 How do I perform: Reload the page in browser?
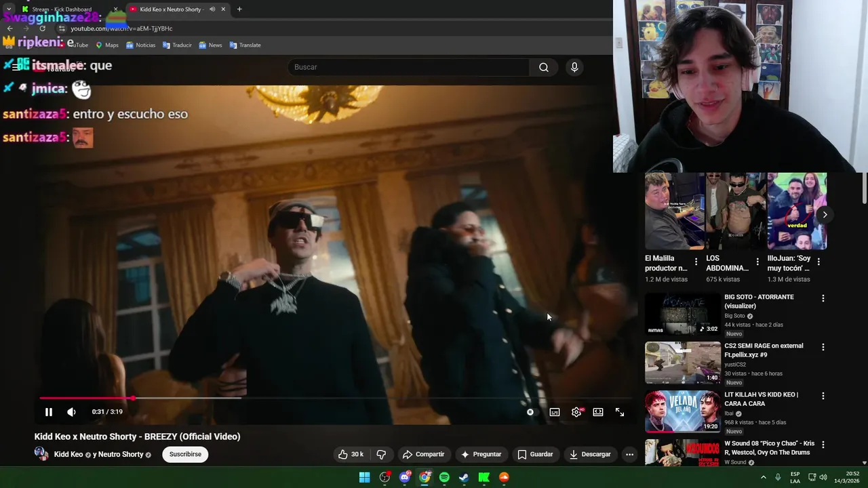coord(42,28)
